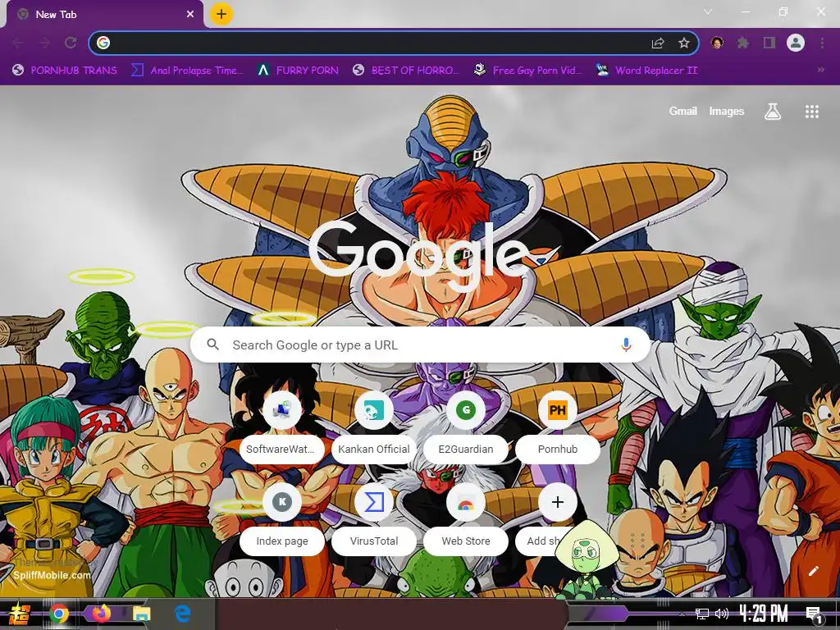The image size is (840, 630).
Task: Open File Explorer from the taskbar
Action: [x=142, y=614]
